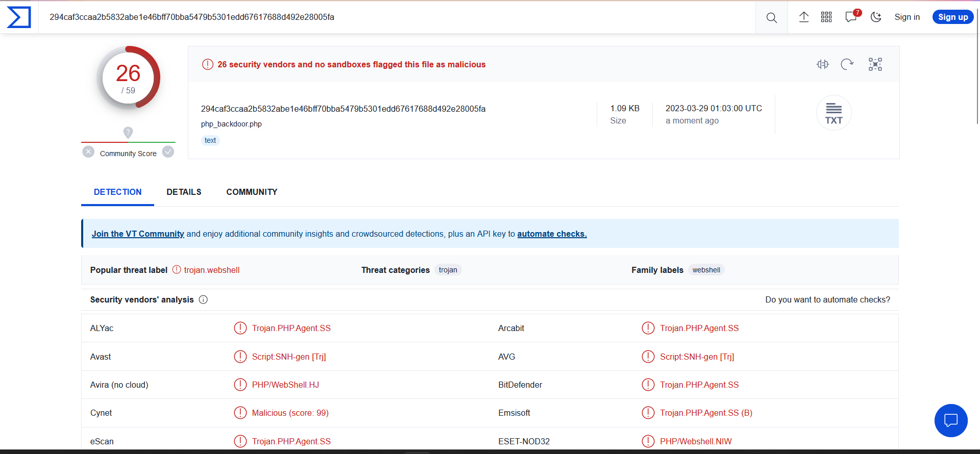Click the AVG detection warning icon

[x=648, y=357]
